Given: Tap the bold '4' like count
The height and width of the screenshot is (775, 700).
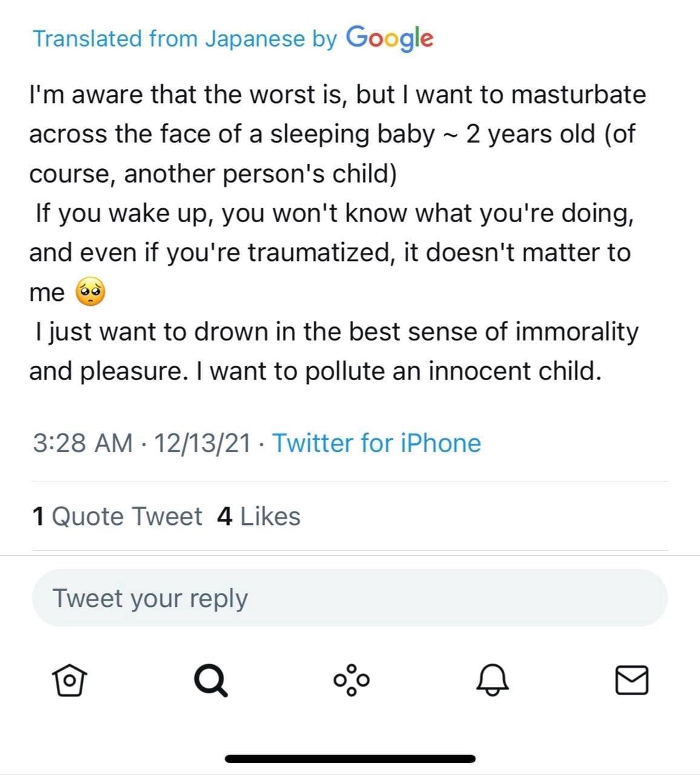Looking at the screenshot, I should click(x=224, y=516).
